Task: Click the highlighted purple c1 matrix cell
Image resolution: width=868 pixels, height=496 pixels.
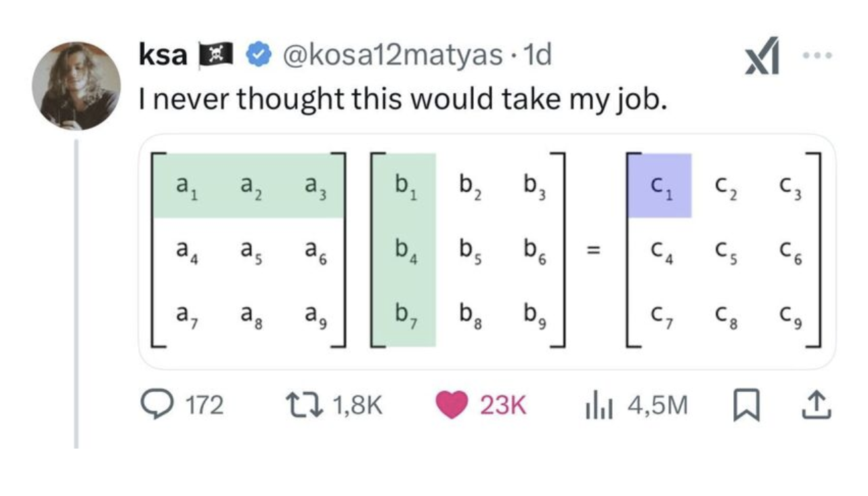Action: tap(661, 185)
